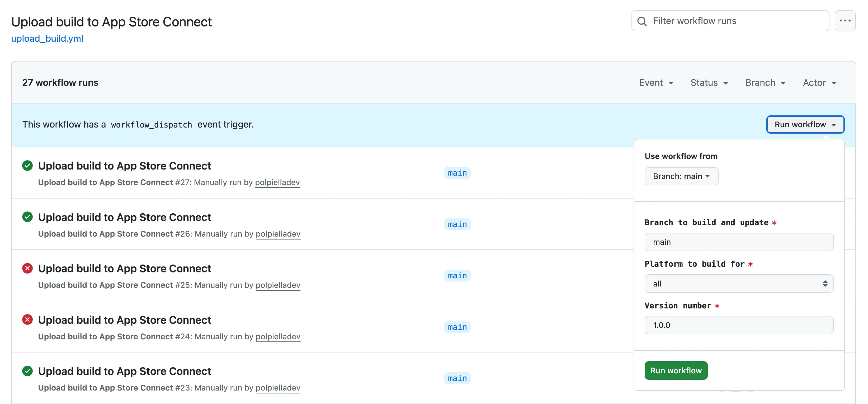This screenshot has height=404, width=868.
Task: Open run #27 Upload build to App Store Connect
Action: click(x=124, y=166)
